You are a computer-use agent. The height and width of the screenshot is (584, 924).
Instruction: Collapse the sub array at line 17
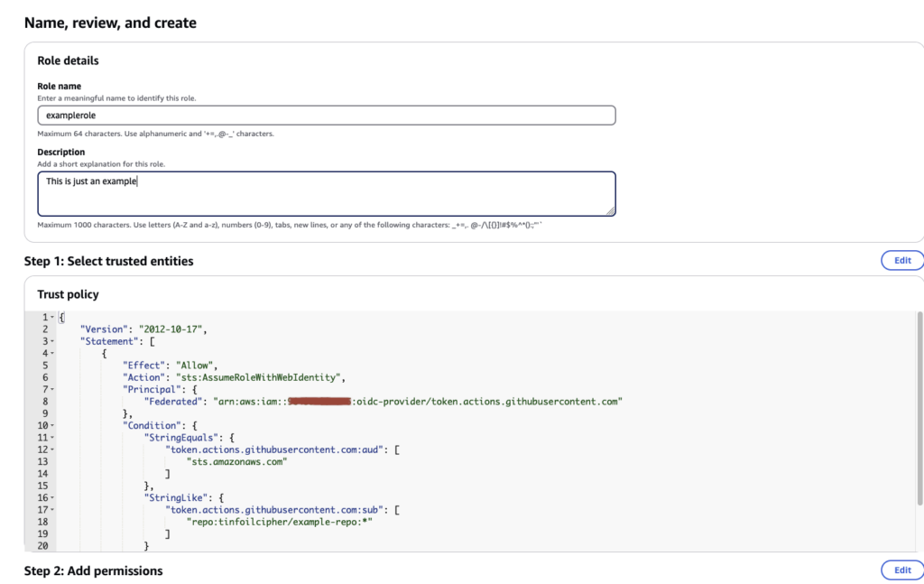pyautogui.click(x=52, y=509)
